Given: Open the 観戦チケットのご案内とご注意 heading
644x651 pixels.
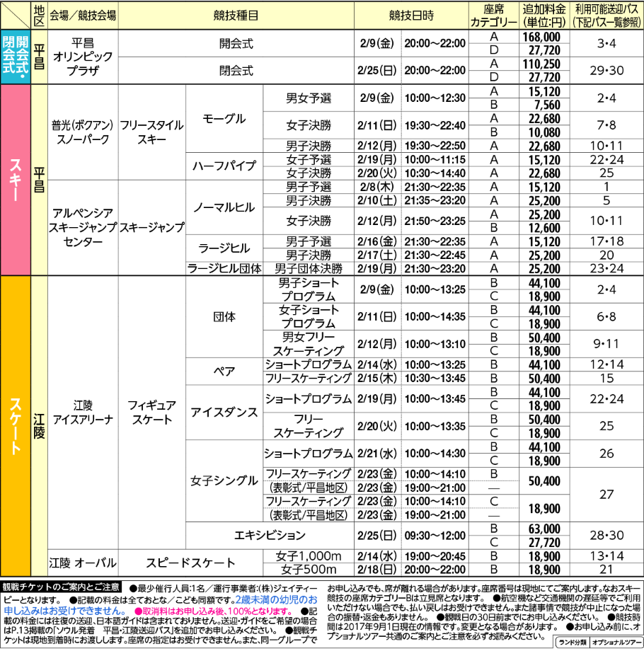Looking at the screenshot, I should [61, 587].
